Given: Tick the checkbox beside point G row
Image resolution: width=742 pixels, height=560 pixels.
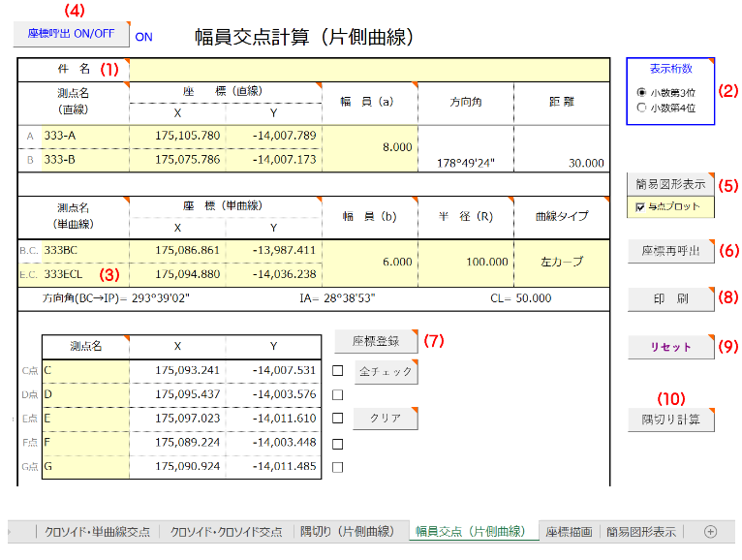Looking at the screenshot, I should (x=337, y=468).
